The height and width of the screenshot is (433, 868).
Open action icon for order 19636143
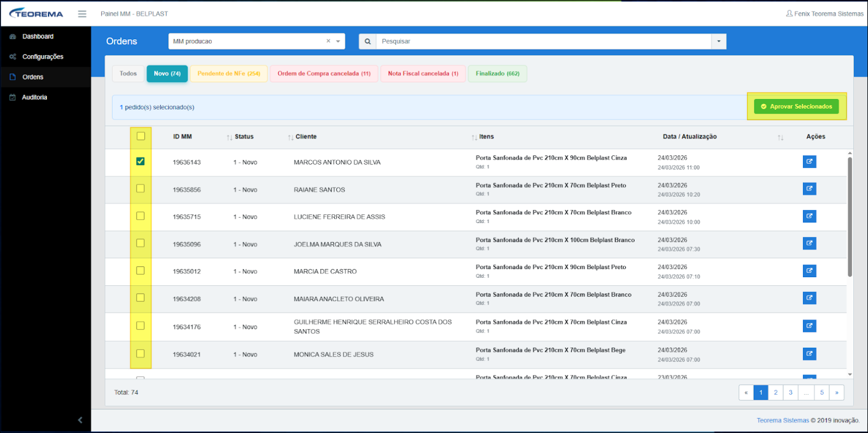click(809, 162)
